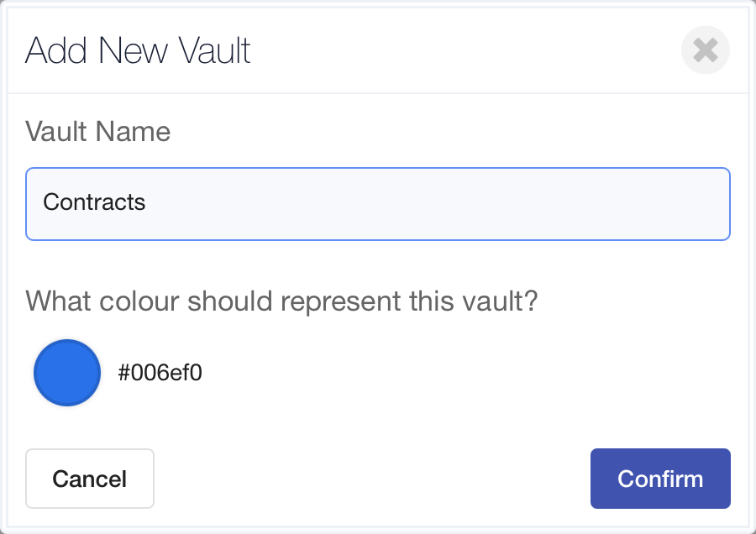Click the Add New Vault heading

tap(138, 50)
